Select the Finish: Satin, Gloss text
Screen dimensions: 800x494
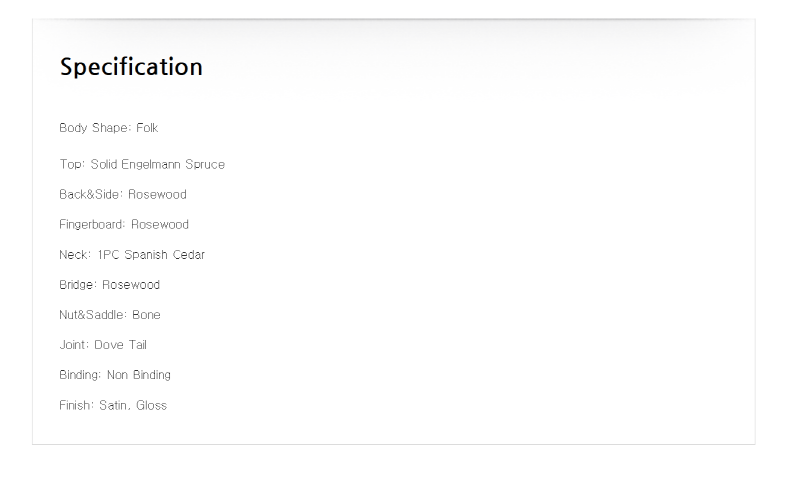pos(113,405)
